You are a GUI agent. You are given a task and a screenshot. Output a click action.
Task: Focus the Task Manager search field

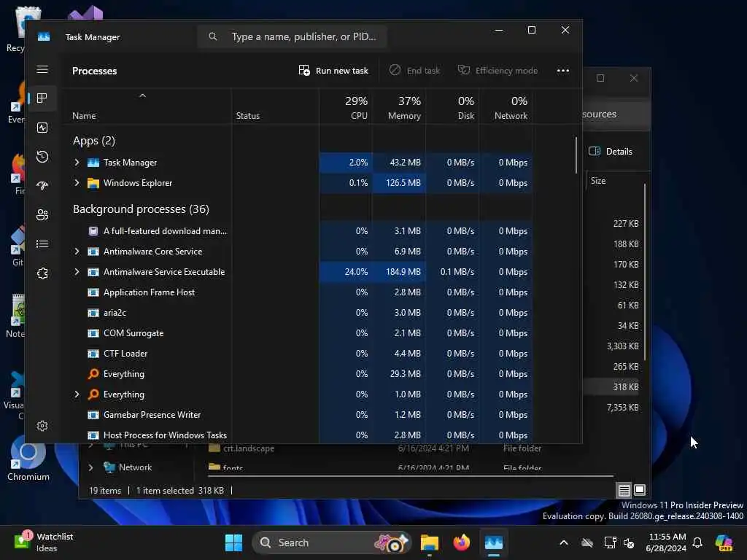tap(292, 36)
